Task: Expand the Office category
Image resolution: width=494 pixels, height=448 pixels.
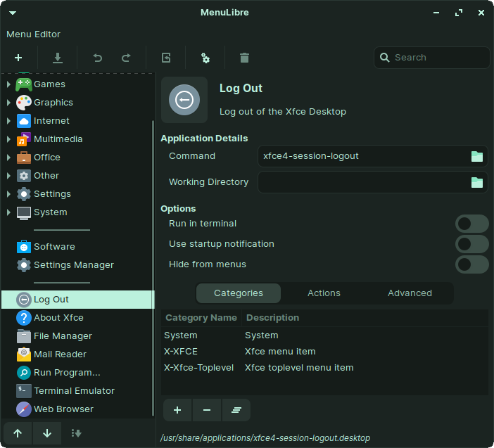Action: pyautogui.click(x=8, y=157)
